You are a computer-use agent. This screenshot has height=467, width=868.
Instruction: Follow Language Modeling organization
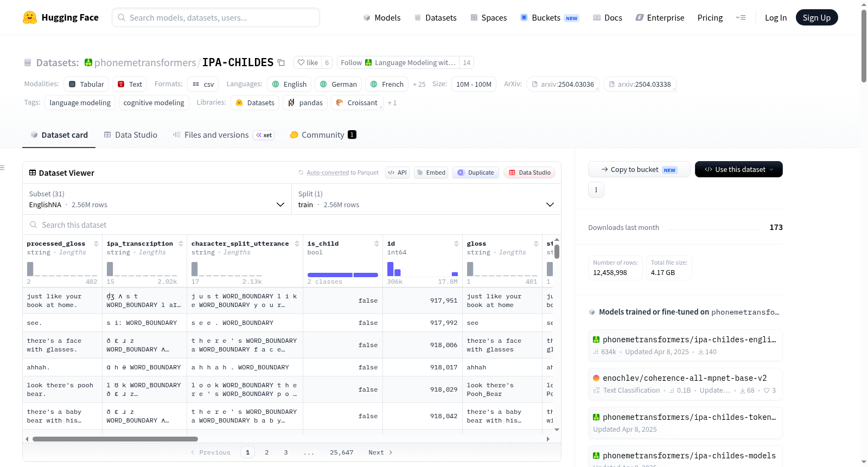[x=398, y=62]
